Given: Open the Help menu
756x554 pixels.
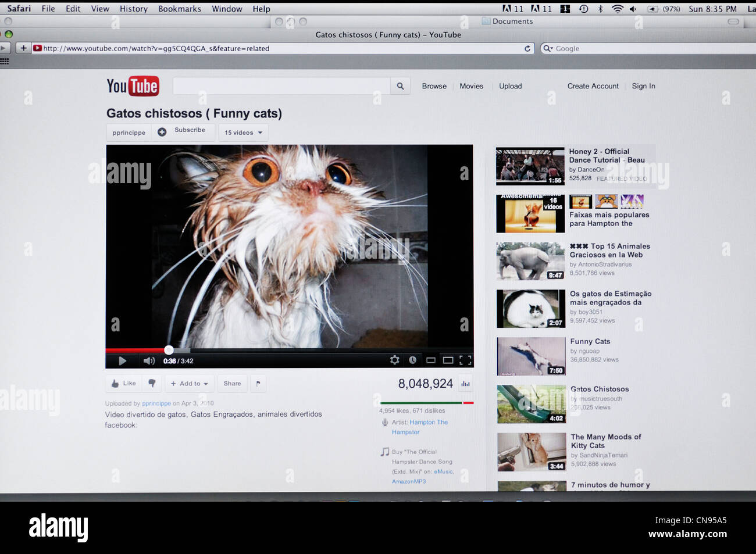Looking at the screenshot, I should point(261,9).
